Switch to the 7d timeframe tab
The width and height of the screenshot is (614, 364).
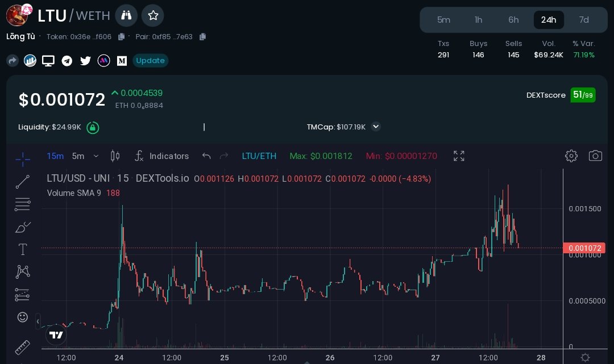(x=584, y=19)
